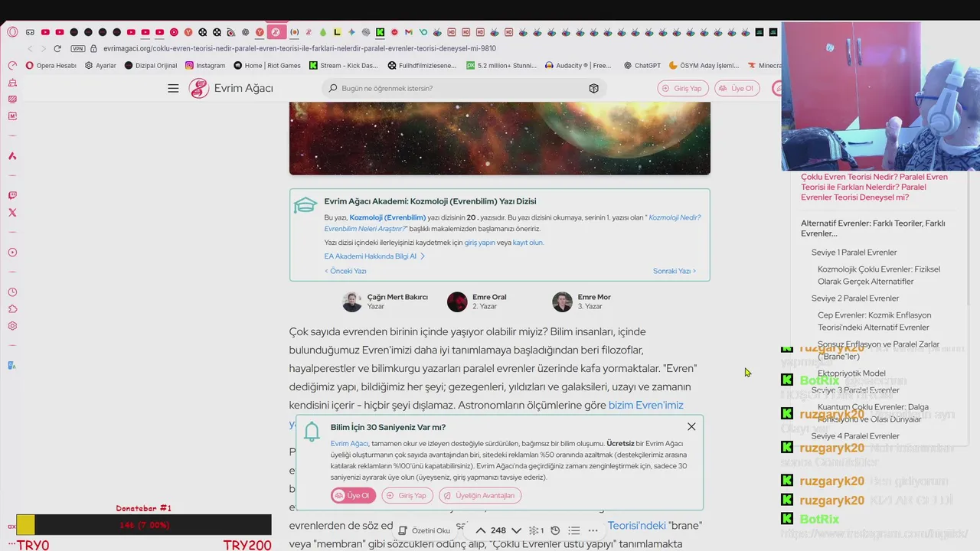Open the Ayarlar bookmark
Viewport: 980px width, 551px height.
(100, 66)
